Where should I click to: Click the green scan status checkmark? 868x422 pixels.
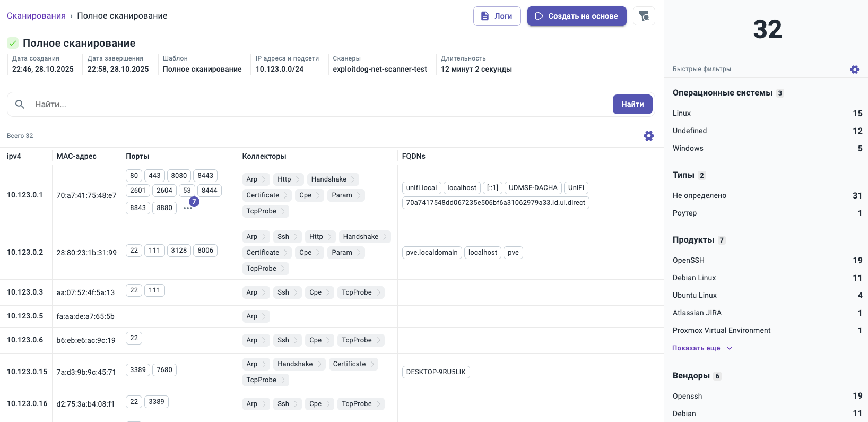pos(13,43)
